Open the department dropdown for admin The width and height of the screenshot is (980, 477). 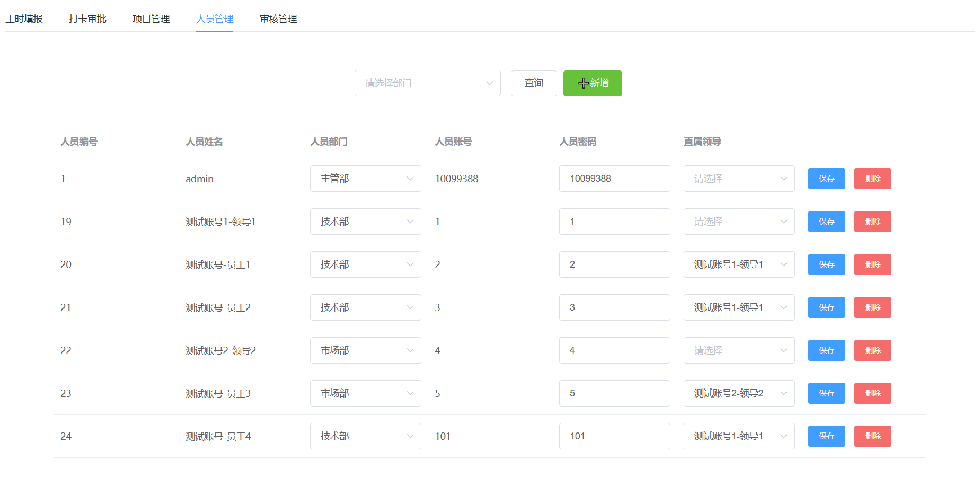(x=366, y=179)
